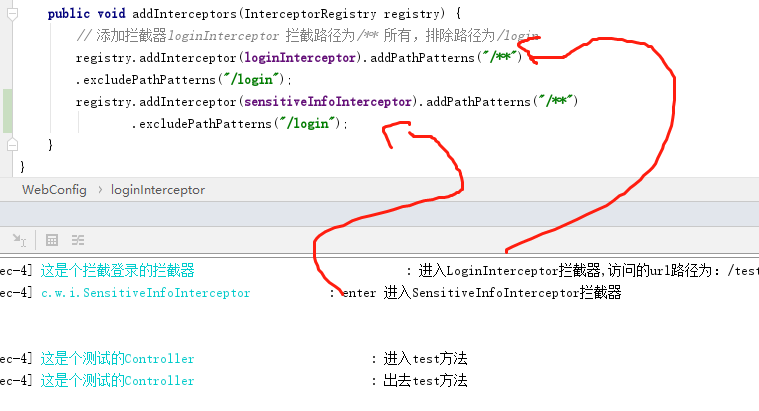Viewport: 759px width, 411px height.
Task: Click the "public void" keywords
Action: (x=87, y=14)
